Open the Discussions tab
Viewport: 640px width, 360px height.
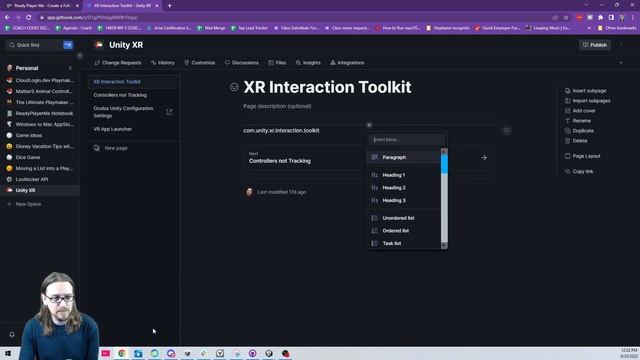(x=242, y=63)
